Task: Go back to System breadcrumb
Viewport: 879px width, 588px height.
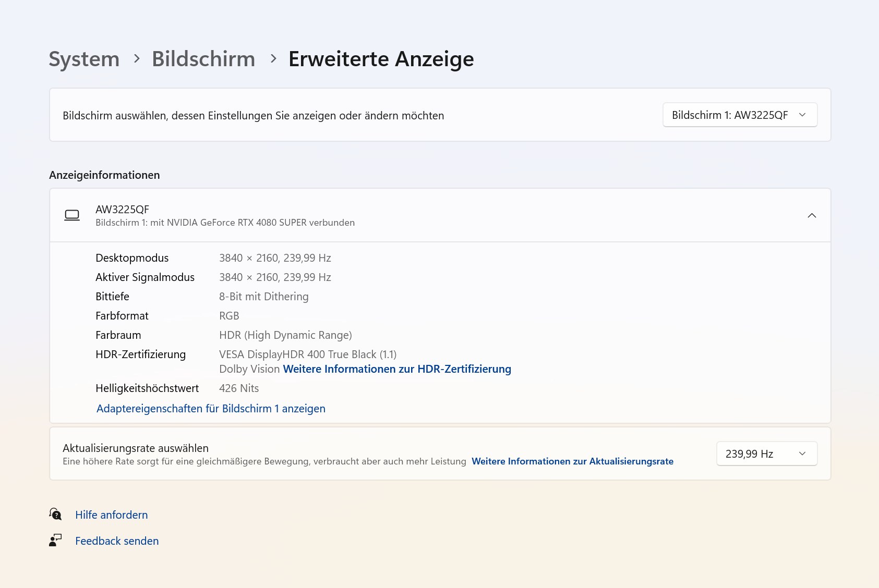Action: [84, 59]
